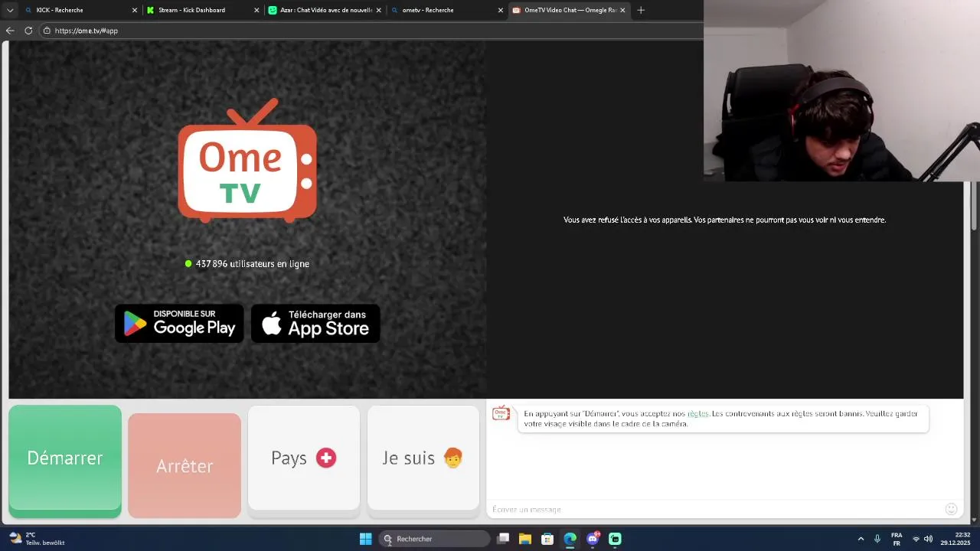
Task: Click the volume speaker tray icon
Action: [928, 539]
